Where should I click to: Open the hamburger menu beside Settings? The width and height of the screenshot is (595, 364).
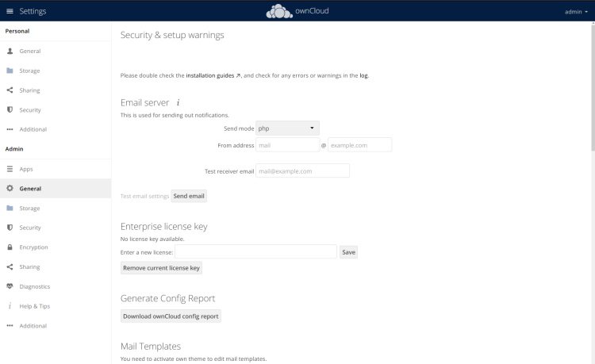click(10, 11)
